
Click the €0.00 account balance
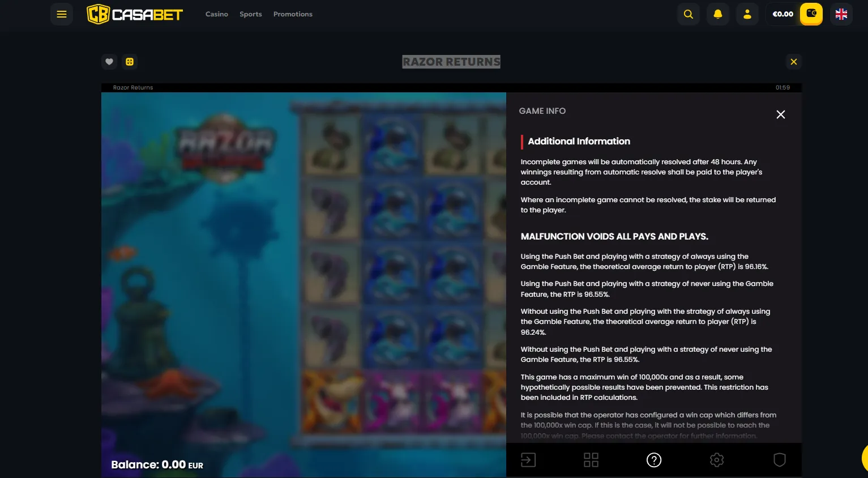point(783,14)
